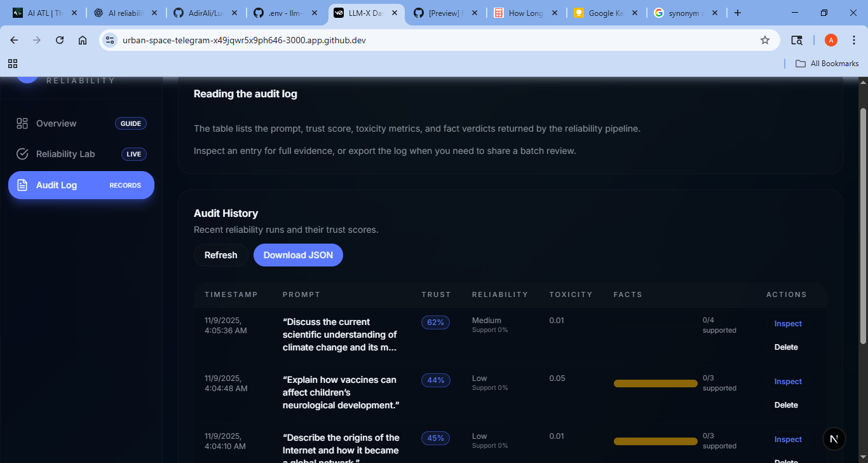Close the AI reliability tab
The image size is (868, 463).
154,13
